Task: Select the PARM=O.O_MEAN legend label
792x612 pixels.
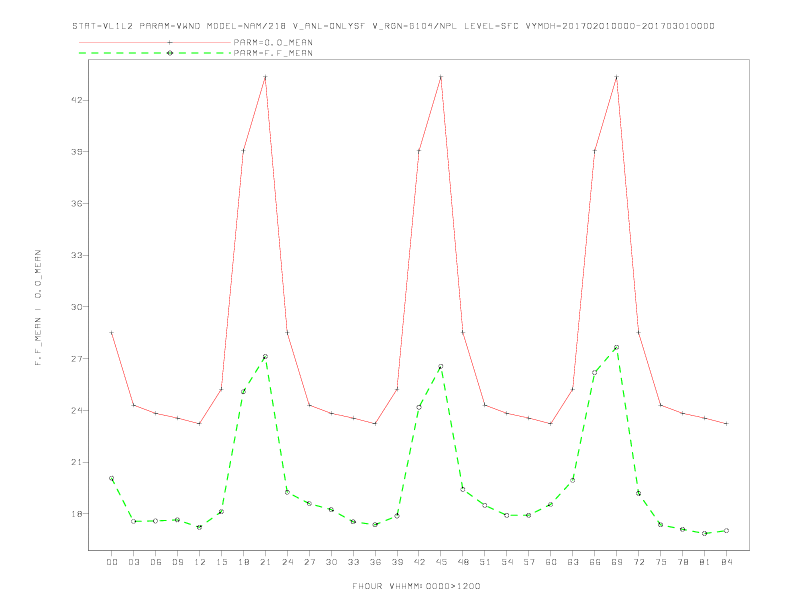Action: (x=273, y=42)
